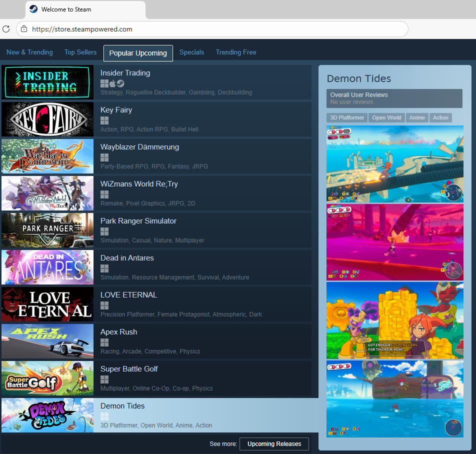Viewport: 476px width, 454px height.
Task: Click the Upcoming Releases button
Action: pos(274,444)
